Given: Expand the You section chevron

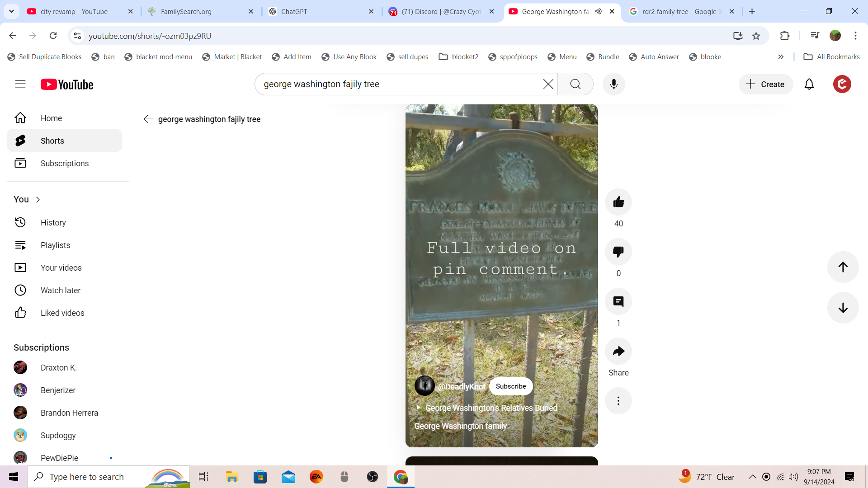Looking at the screenshot, I should pyautogui.click(x=38, y=200).
